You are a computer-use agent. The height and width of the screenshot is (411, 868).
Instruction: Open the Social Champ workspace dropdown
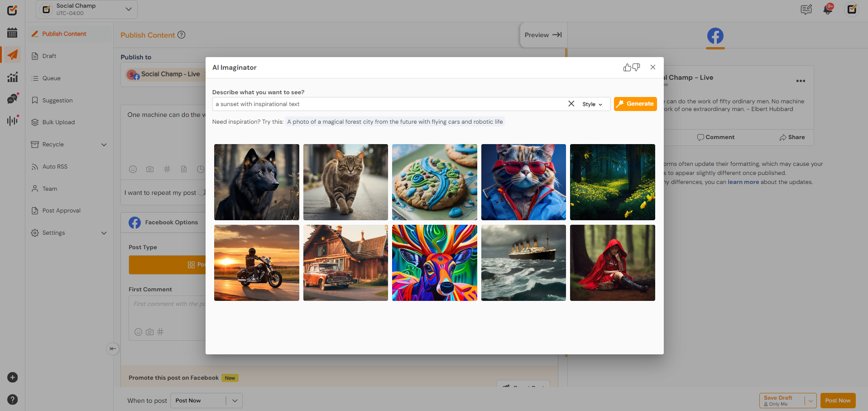[86, 10]
